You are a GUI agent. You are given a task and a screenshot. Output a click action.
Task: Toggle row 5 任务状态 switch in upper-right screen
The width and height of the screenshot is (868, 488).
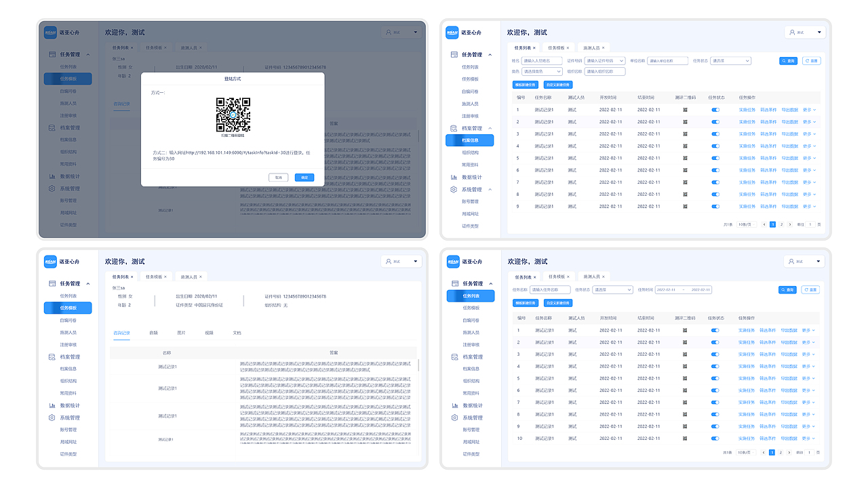(x=715, y=158)
